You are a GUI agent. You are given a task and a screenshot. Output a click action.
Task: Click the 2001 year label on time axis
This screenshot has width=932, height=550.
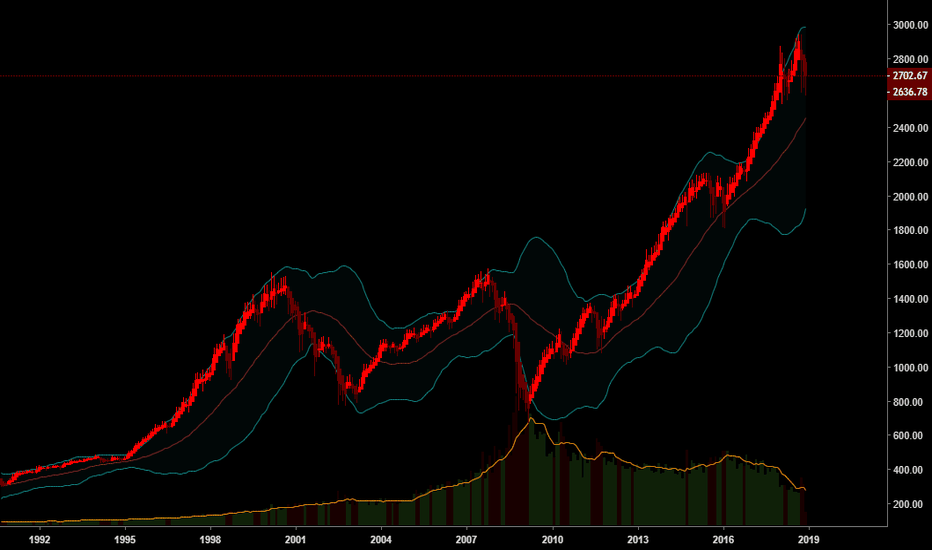(295, 540)
